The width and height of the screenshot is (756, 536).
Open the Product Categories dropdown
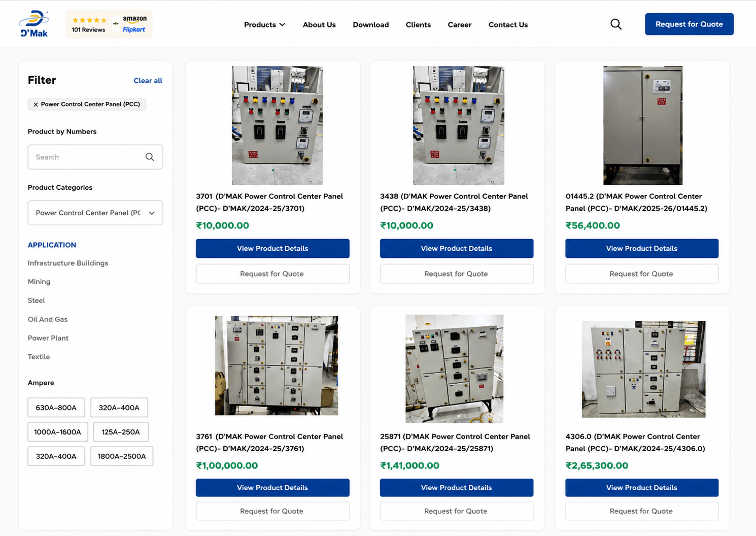(95, 213)
